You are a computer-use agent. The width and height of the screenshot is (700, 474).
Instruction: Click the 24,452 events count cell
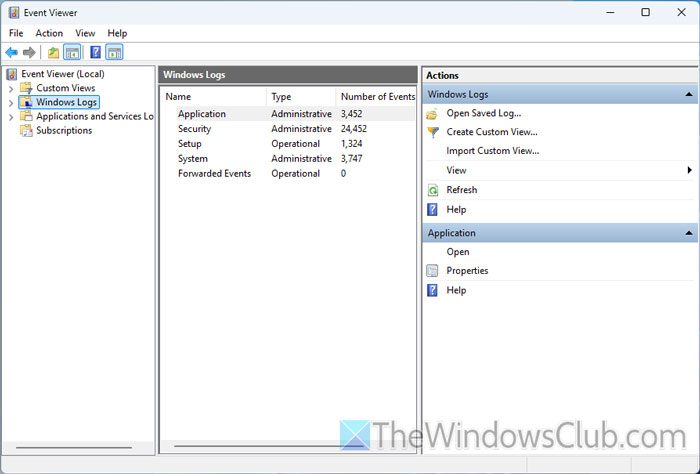354,129
